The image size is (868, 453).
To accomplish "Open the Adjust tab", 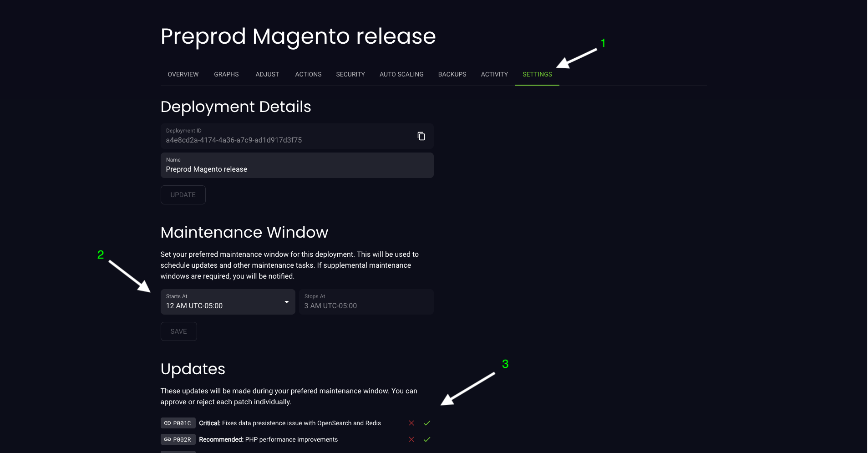I will point(267,74).
